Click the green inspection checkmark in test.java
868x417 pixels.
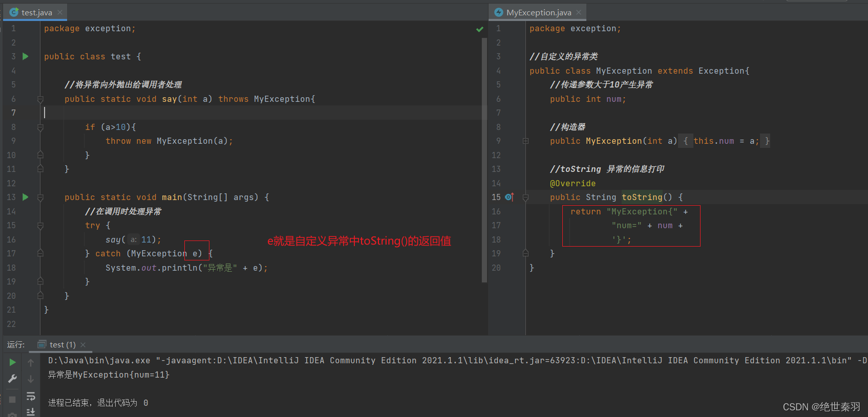[x=480, y=29]
